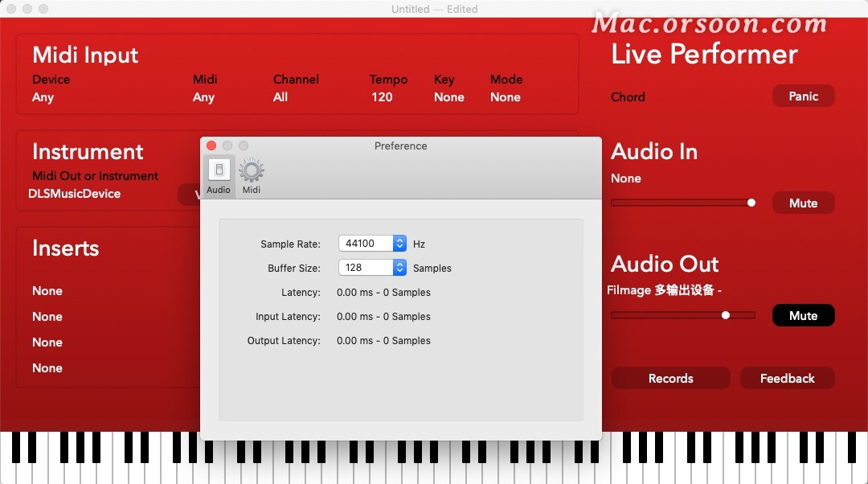Change the Key value None
Image resolution: width=868 pixels, height=484 pixels.
449,97
